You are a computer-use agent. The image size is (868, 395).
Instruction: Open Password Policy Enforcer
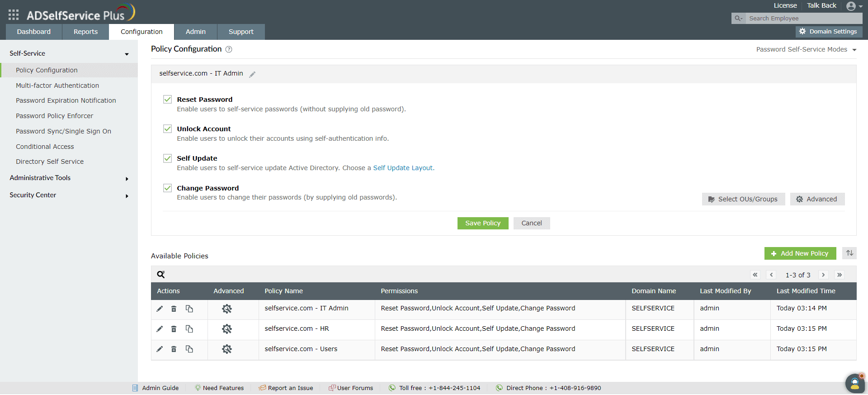pos(54,116)
